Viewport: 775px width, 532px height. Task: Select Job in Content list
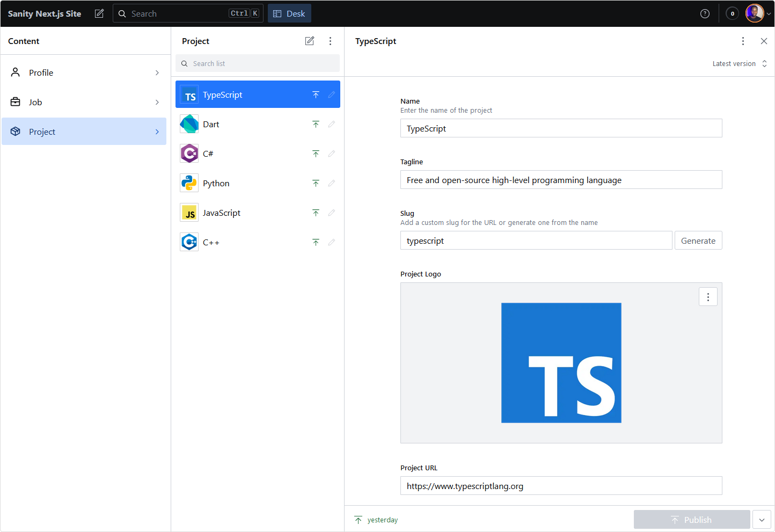84,102
